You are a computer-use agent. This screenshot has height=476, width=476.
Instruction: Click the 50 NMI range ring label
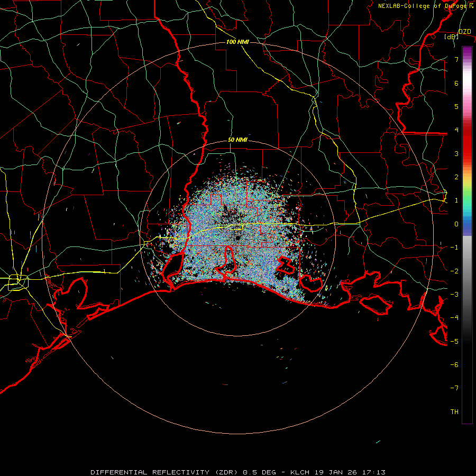237,140
